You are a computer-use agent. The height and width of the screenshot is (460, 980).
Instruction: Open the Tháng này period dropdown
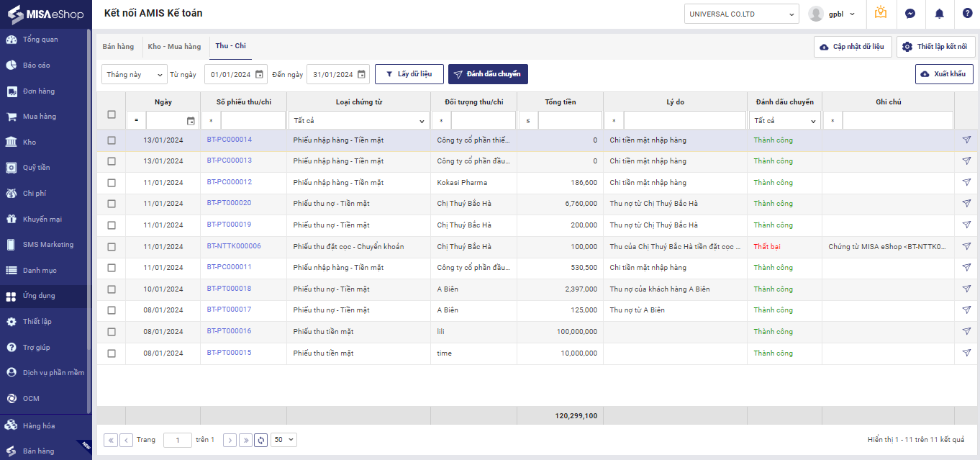pyautogui.click(x=135, y=74)
